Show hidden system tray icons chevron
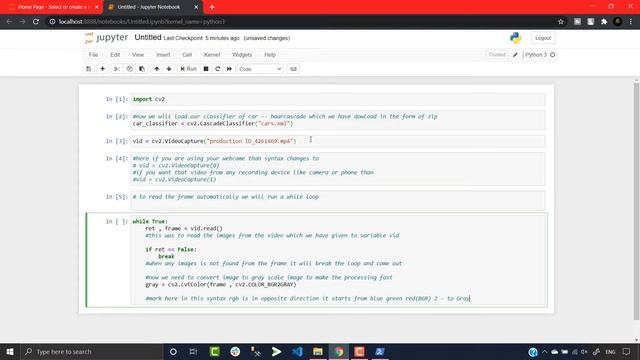This screenshot has height=360, width=640. click(544, 351)
